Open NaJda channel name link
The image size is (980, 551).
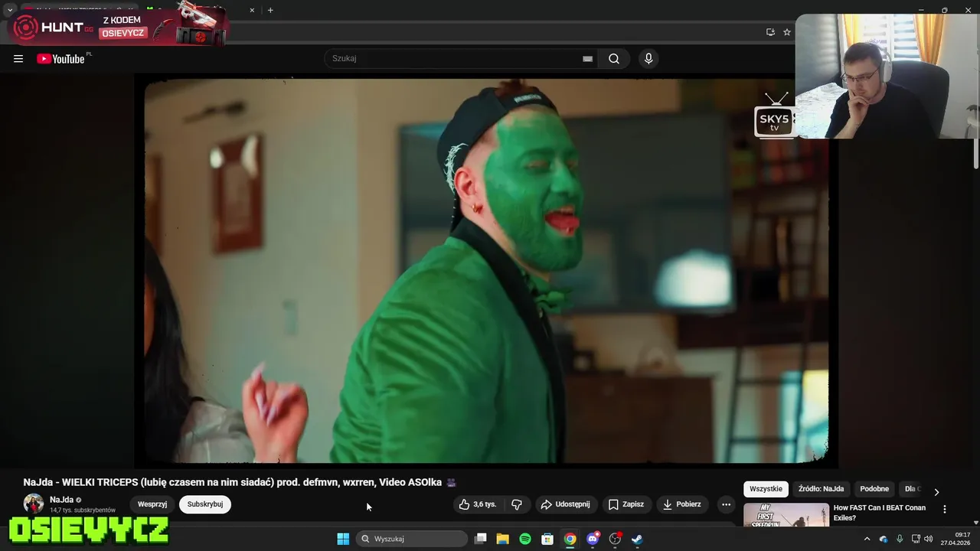pos(61,500)
